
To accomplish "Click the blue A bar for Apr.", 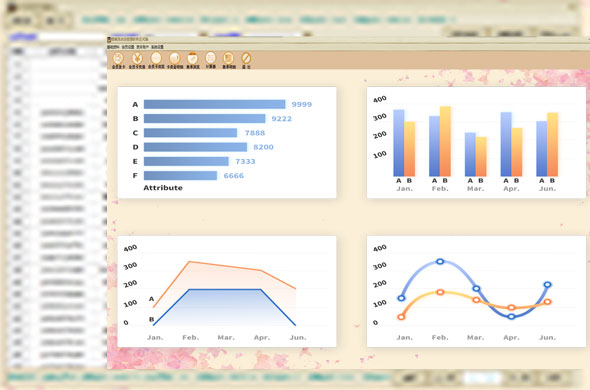I will click(506, 144).
